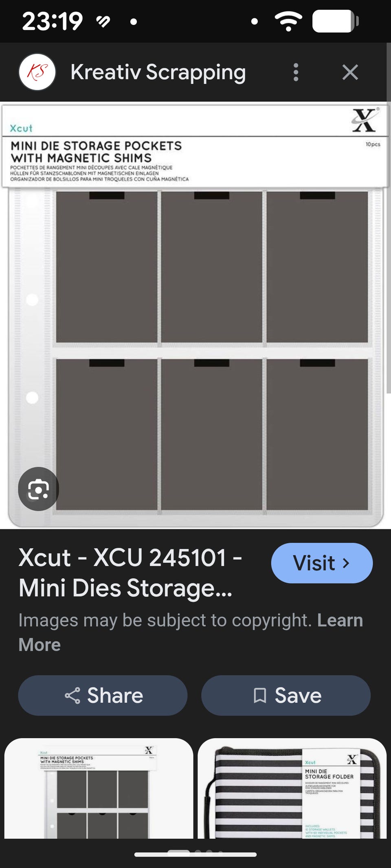Save the image to collections
Image resolution: width=391 pixels, height=868 pixels.
[286, 695]
